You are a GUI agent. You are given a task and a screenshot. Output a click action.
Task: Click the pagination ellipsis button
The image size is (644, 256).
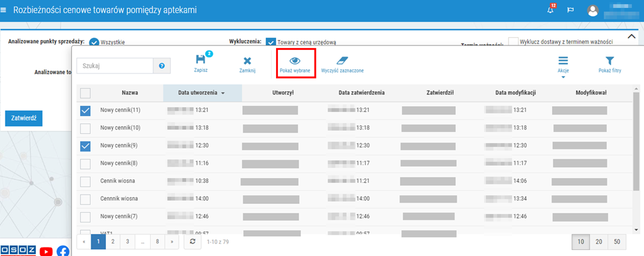coord(143,241)
